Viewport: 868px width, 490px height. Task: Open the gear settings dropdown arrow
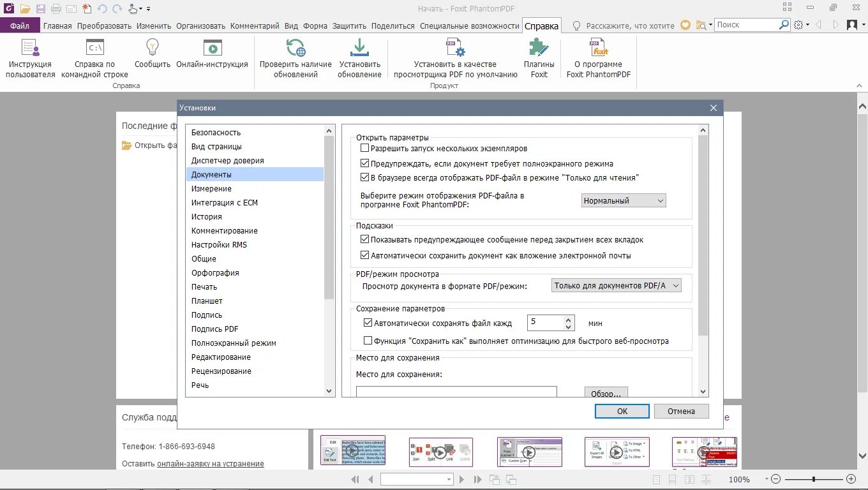pos(808,25)
